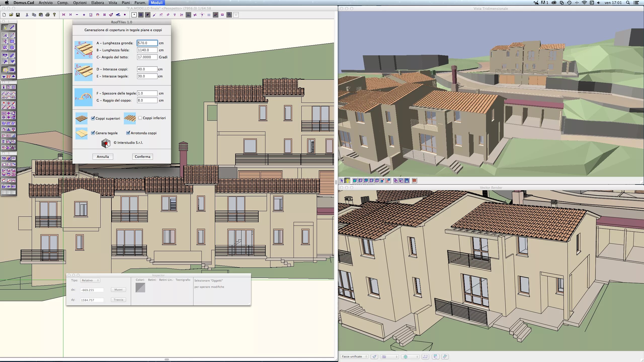This screenshot has height=362, width=644.
Task: Toggle the Arrotonda coppi checkbox
Action: (x=128, y=133)
